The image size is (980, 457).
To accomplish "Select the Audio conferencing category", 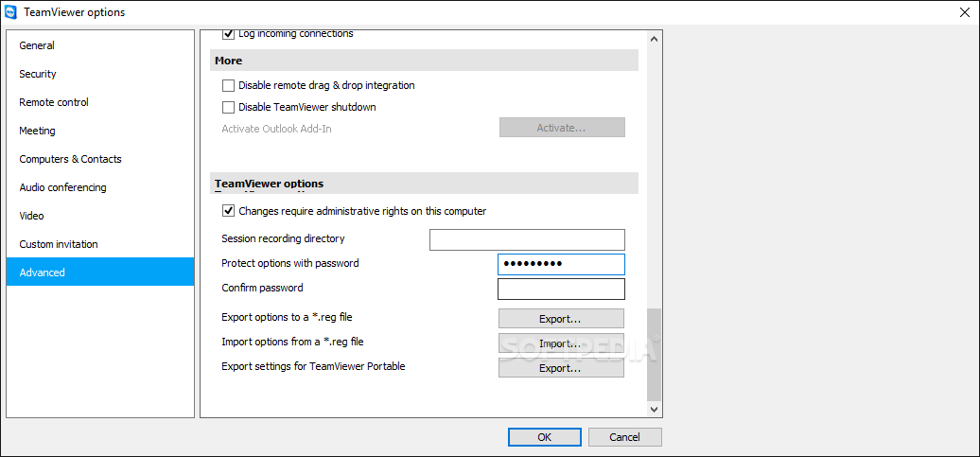I will pos(100,187).
